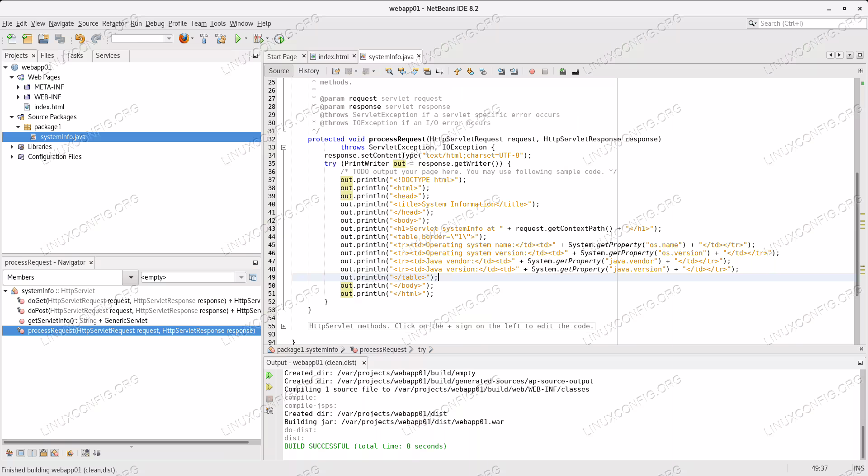Open the Members dropdown in Navigator
This screenshot has height=476, width=868.
tap(131, 277)
